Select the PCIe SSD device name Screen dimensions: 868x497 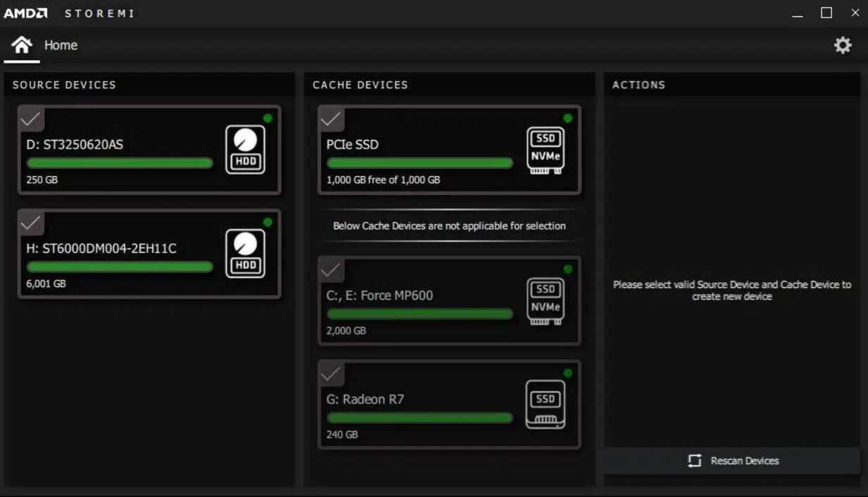352,144
